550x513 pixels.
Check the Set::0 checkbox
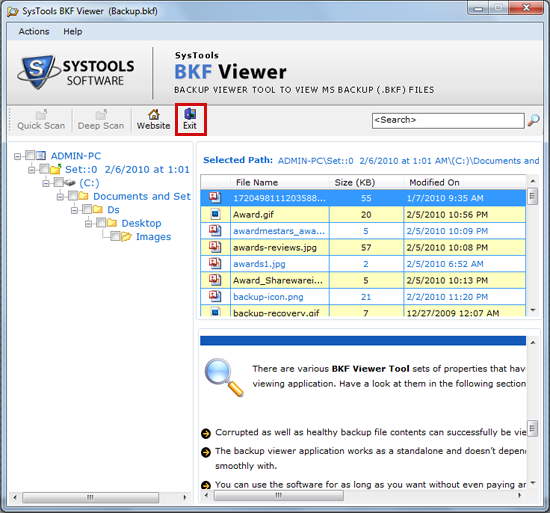click(44, 169)
